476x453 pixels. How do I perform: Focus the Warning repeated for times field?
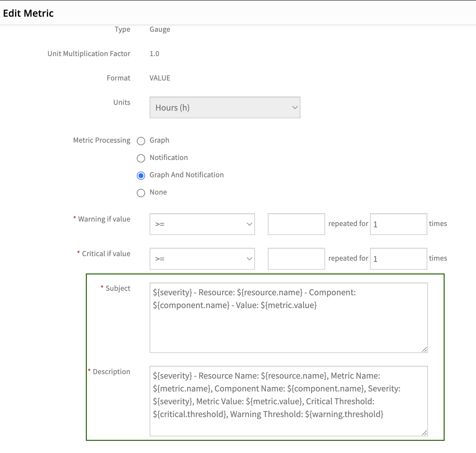(398, 224)
